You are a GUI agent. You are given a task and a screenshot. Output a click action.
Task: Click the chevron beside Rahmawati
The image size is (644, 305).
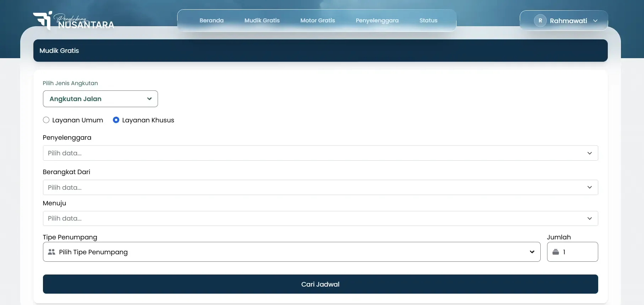point(595,21)
